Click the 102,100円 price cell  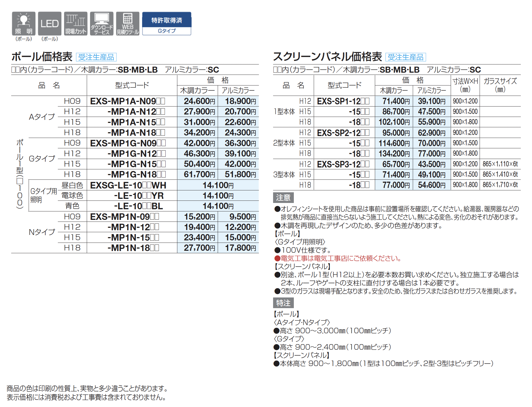tap(394, 122)
